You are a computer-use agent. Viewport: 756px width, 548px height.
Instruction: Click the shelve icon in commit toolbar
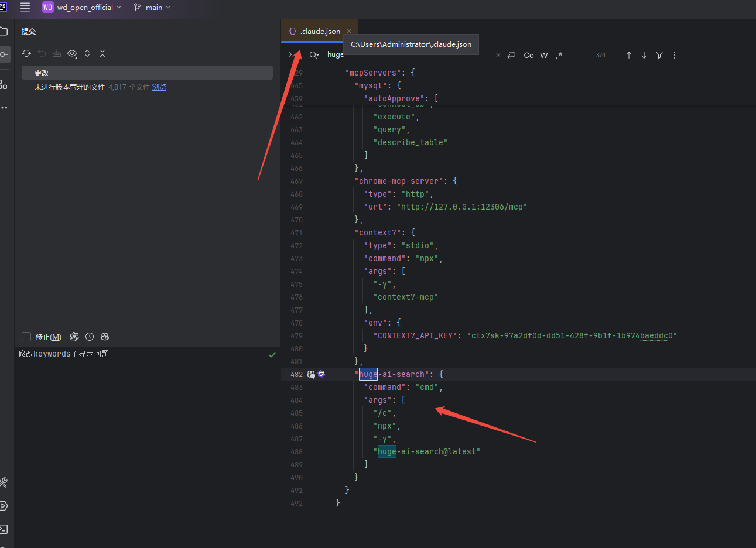pyautogui.click(x=57, y=53)
